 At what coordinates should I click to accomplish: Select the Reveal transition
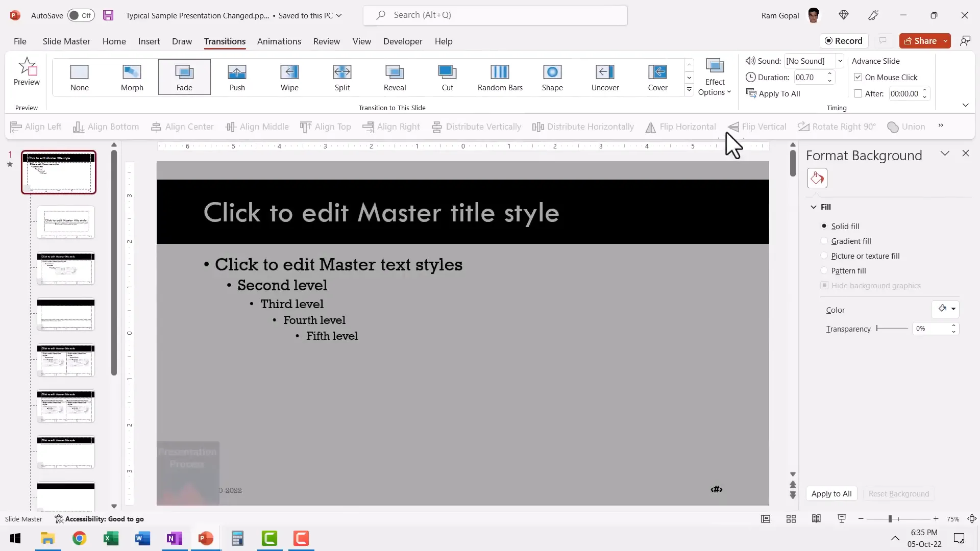click(x=395, y=77)
